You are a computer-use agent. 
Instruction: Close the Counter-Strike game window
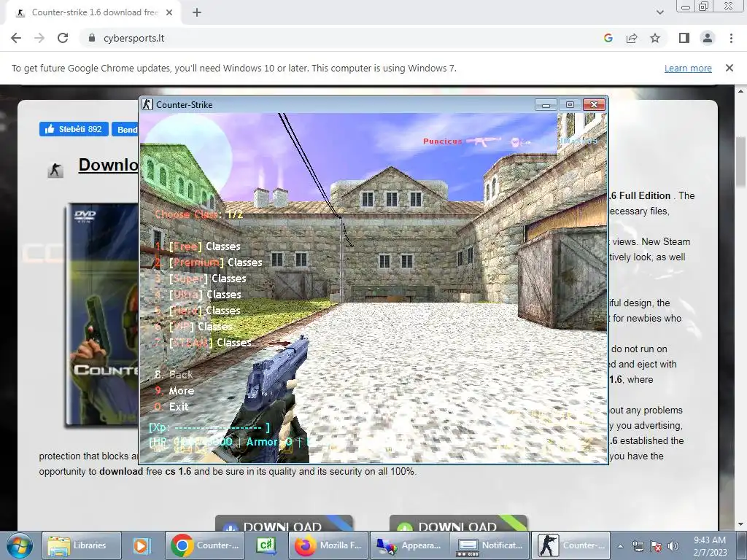coord(594,105)
